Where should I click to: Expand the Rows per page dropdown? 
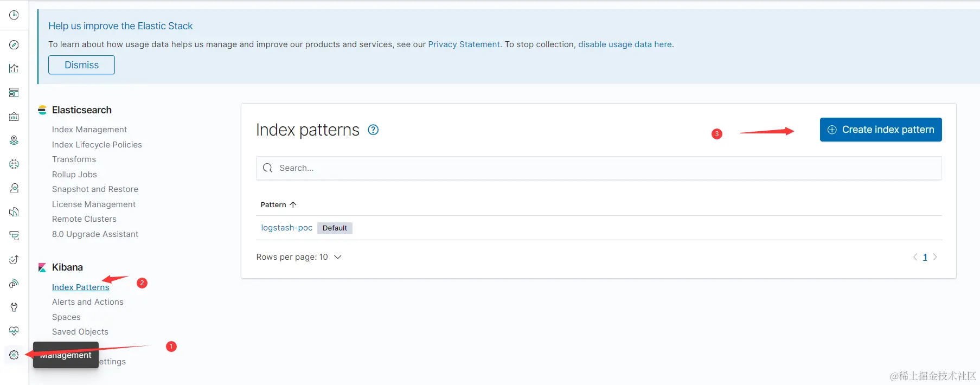point(299,257)
